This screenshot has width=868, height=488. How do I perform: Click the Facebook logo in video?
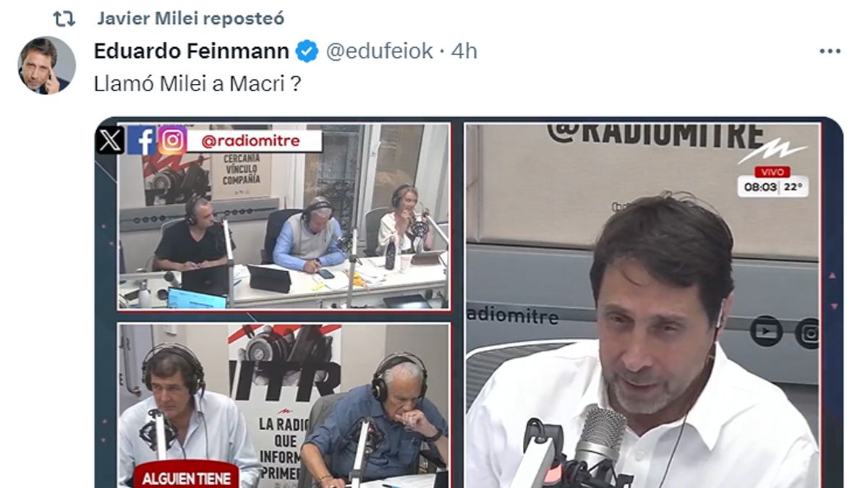click(x=141, y=140)
